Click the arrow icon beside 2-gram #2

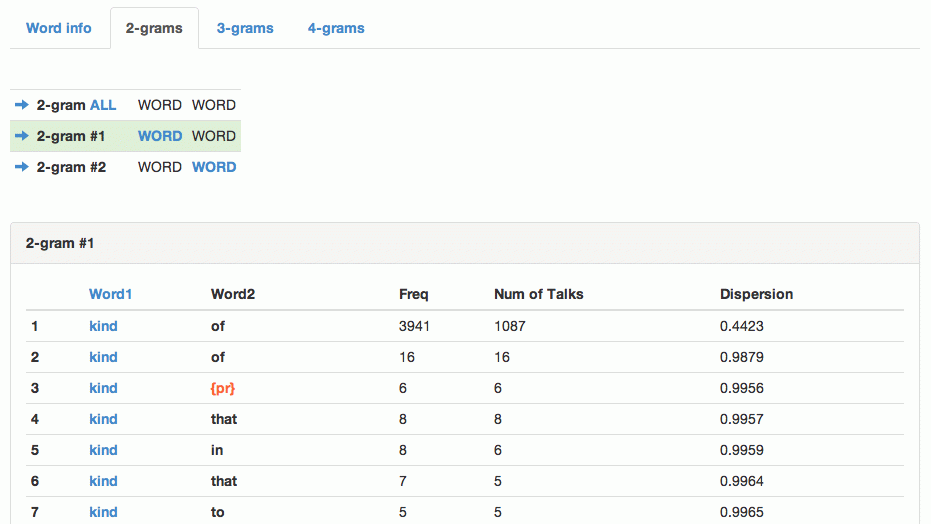(22, 167)
